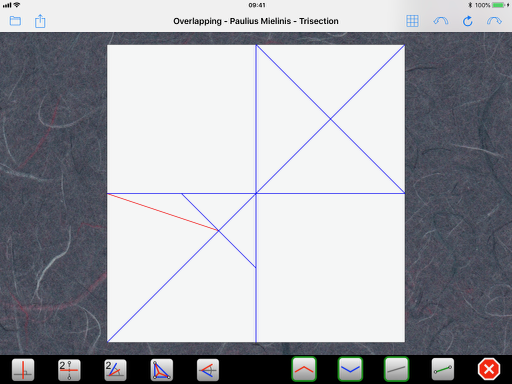
Task: Tap the center point of the paper
Action: (x=256, y=193)
